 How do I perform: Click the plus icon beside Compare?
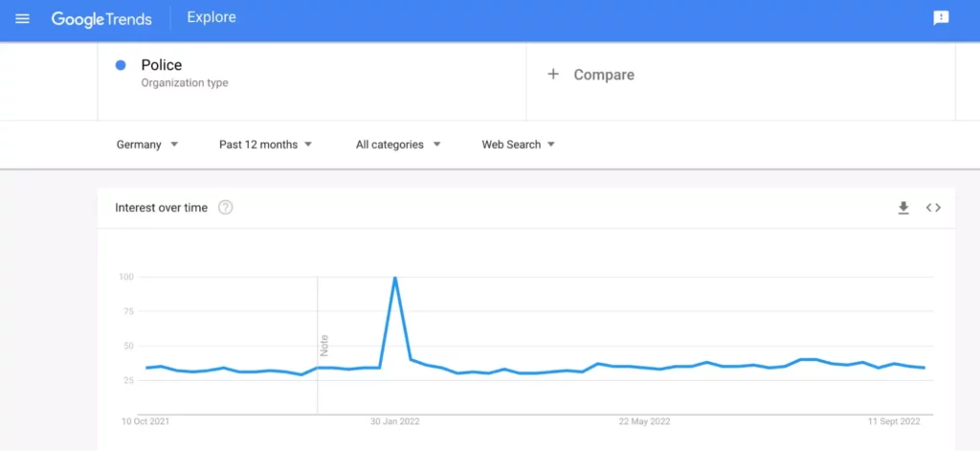click(x=552, y=75)
